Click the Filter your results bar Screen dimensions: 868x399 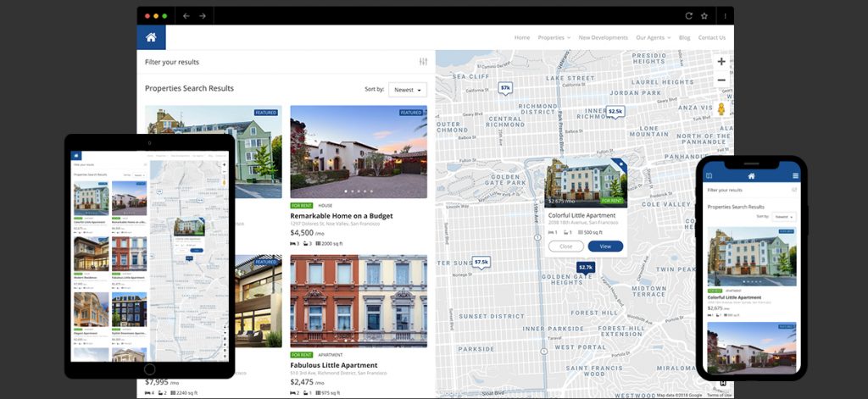[x=286, y=62]
